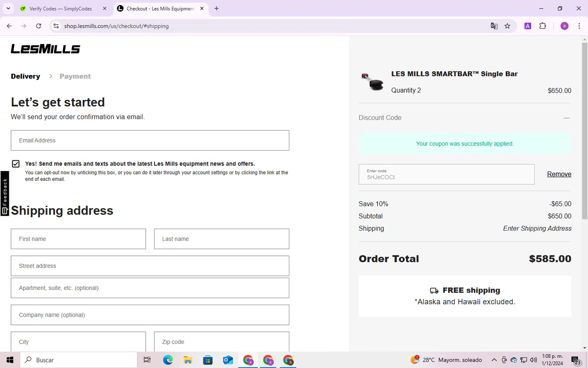Screen dimensions: 588x368
Task: Click into the Zip code field
Action: click(221, 342)
